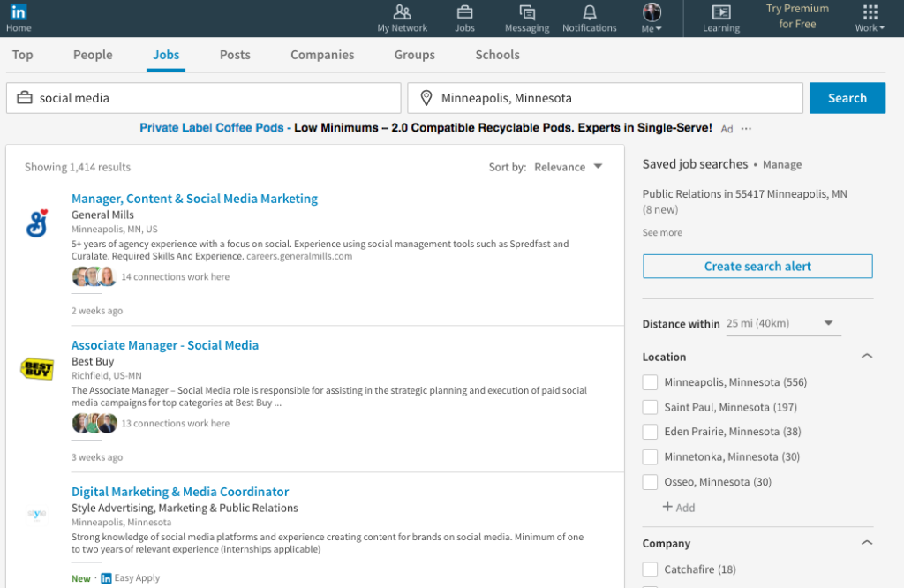Check Osseo, Minnesota location filter
Screen dimensions: 904x588
(650, 482)
